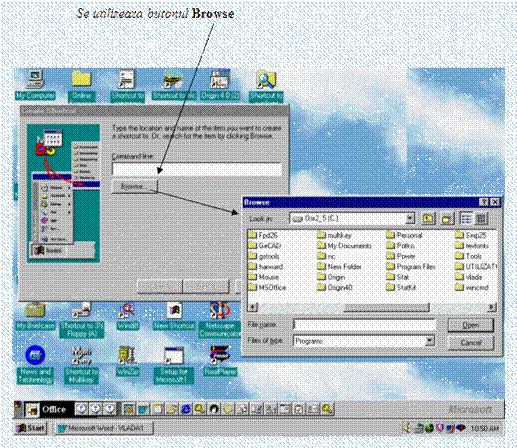This screenshot has width=517, height=448.
Task: Create a new folder in Browse dialog
Action: (447, 219)
